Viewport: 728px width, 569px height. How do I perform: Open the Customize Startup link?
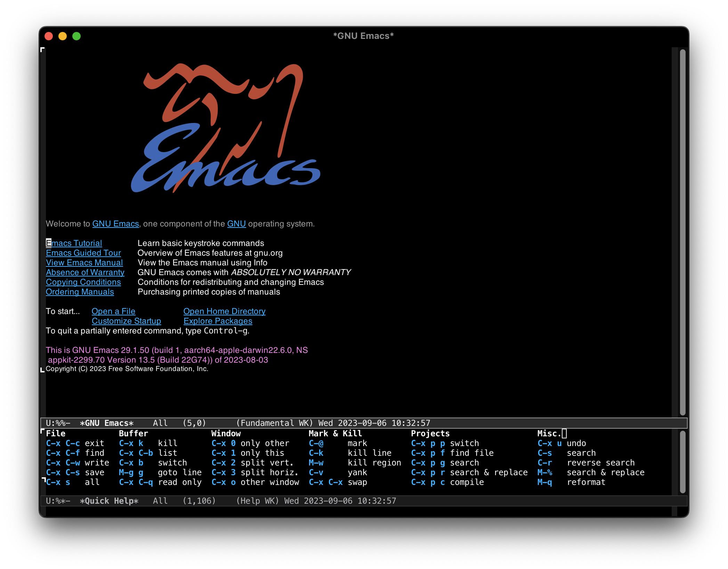point(127,321)
